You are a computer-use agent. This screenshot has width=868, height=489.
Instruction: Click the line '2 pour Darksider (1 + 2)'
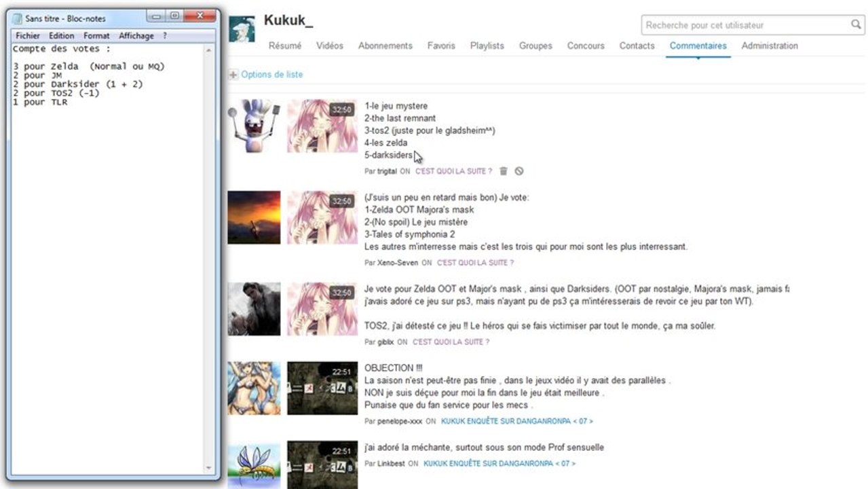click(x=78, y=84)
